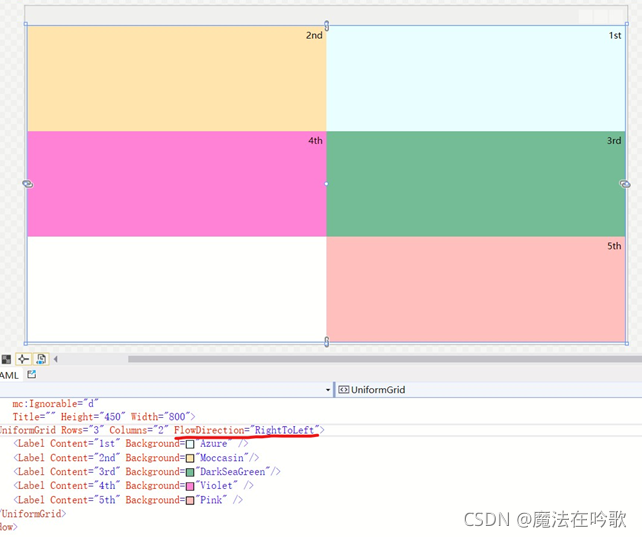
Task: Click the center point handle of the grid
Action: point(326,184)
